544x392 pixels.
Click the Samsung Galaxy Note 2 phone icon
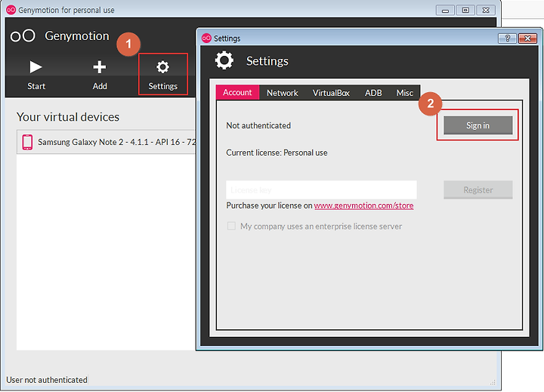pos(27,142)
